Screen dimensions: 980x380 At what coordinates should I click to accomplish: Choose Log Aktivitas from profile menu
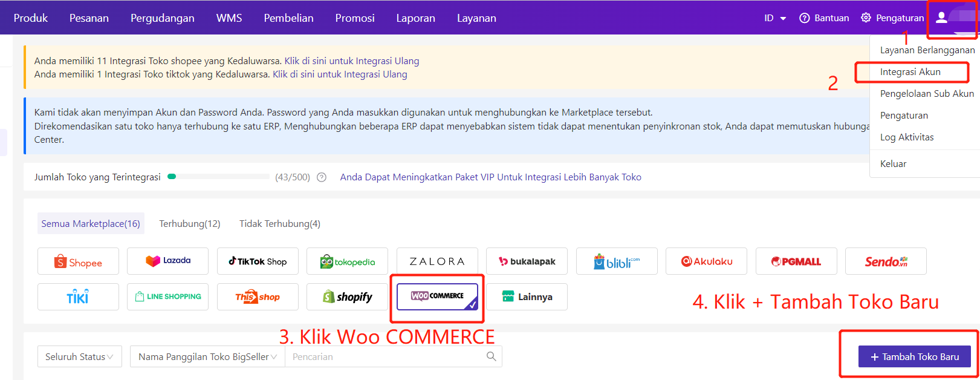[907, 137]
